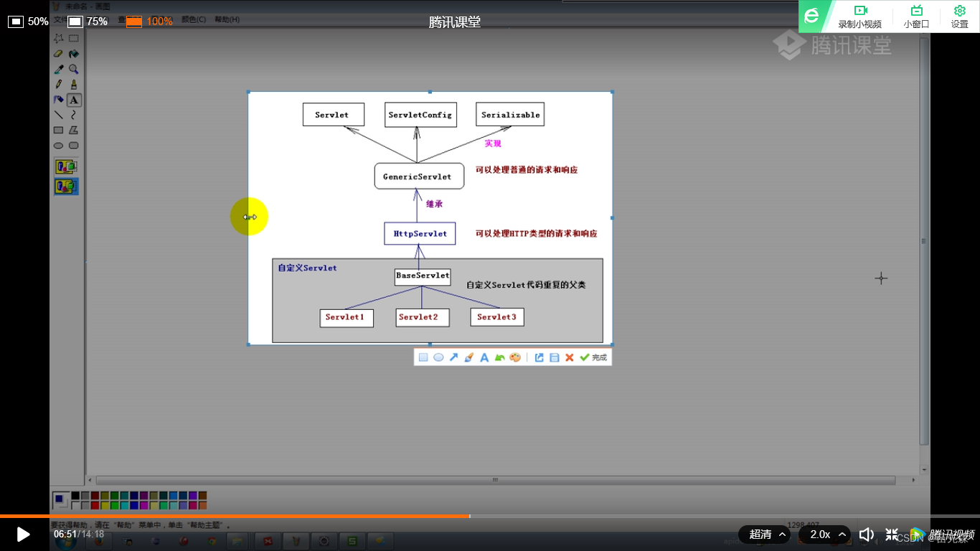Open the 颜色(C) menu in Paint
Screen dimensions: 980x551
(194, 19)
